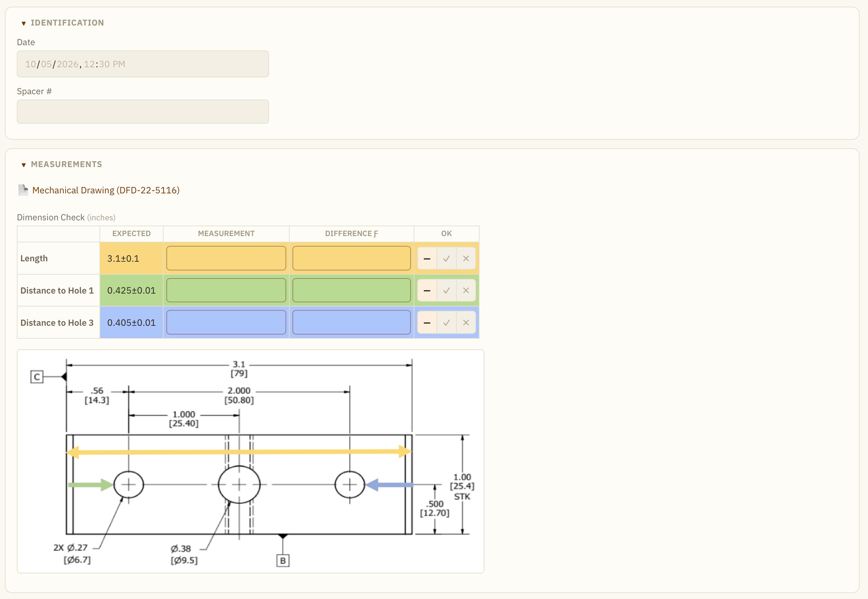
Task: Click the spacer mechanical drawing image
Action: 251,461
